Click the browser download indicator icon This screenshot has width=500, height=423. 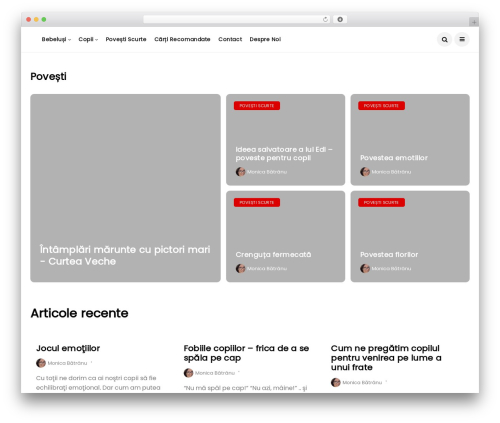click(x=340, y=19)
